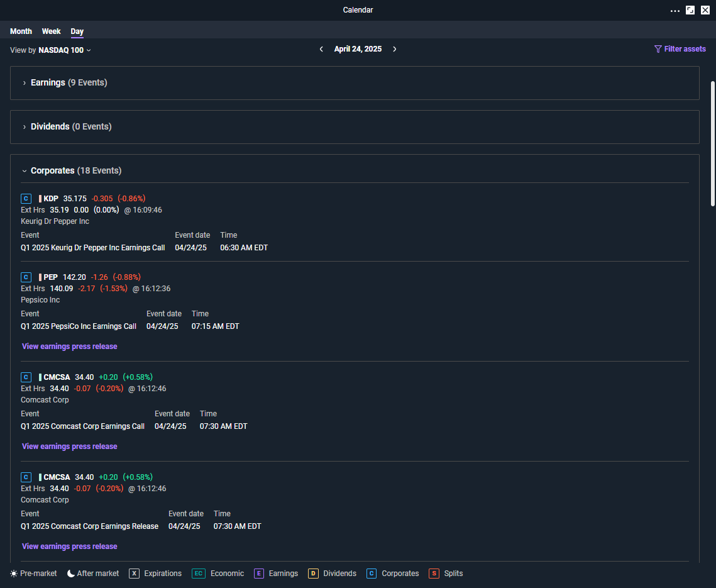The height and width of the screenshot is (588, 716).
Task: Click Q1 2025 Keurig Dr Pepper Earnings Call
Action: click(x=92, y=248)
